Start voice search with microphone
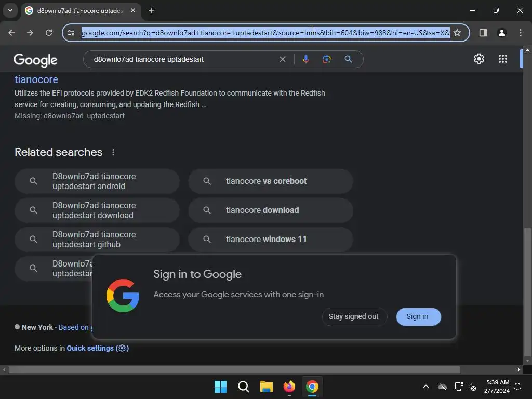Screen dimensions: 532x399 point(305,59)
